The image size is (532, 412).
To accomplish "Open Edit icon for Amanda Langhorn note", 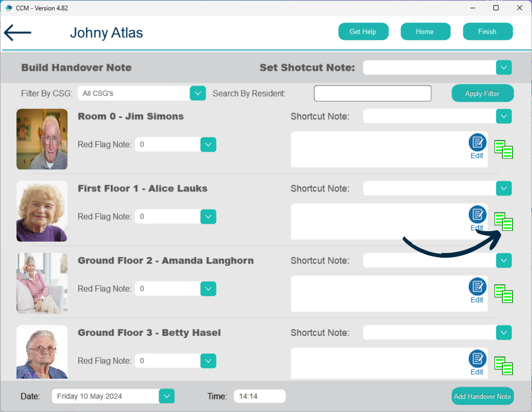I will point(477,290).
